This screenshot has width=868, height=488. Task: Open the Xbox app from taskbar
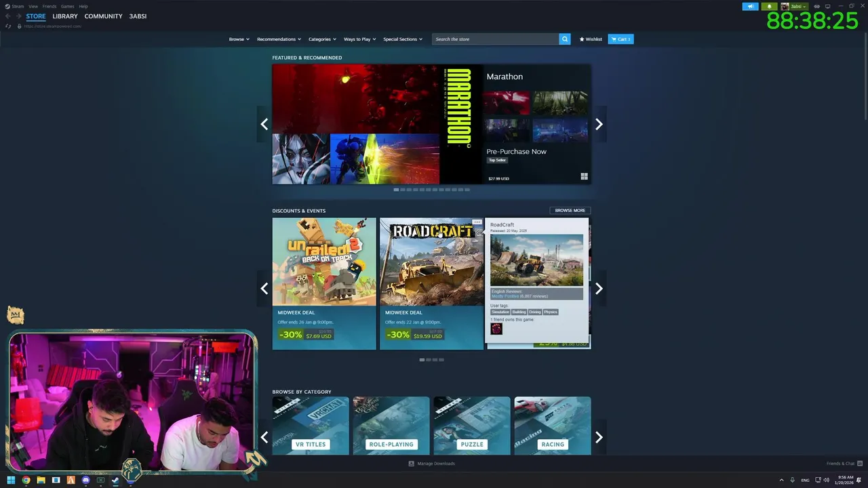click(x=100, y=481)
